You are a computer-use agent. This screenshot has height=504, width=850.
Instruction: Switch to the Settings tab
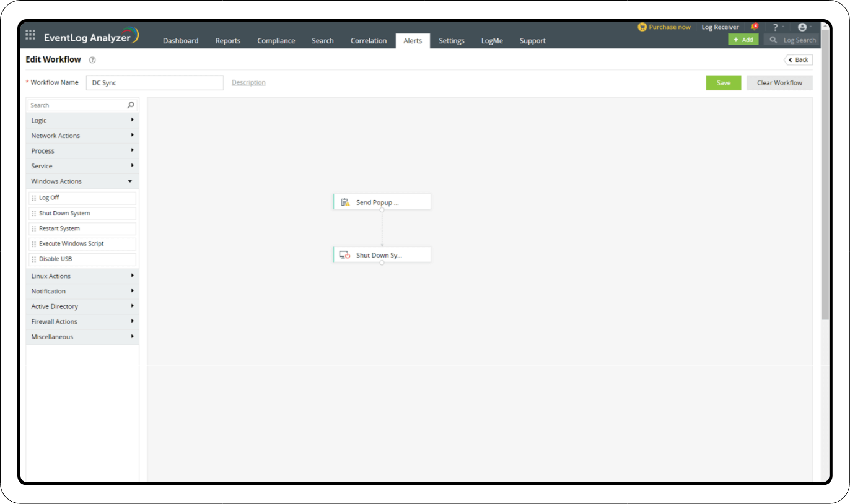click(x=451, y=40)
